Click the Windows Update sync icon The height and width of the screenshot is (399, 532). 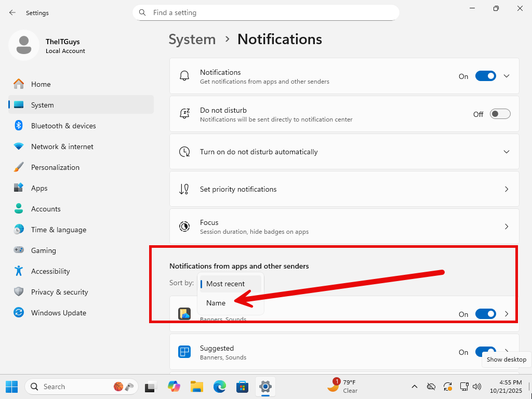pos(19,313)
